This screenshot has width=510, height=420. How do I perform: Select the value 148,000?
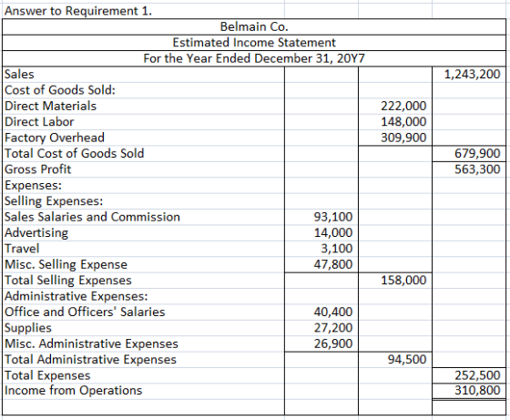click(x=403, y=122)
